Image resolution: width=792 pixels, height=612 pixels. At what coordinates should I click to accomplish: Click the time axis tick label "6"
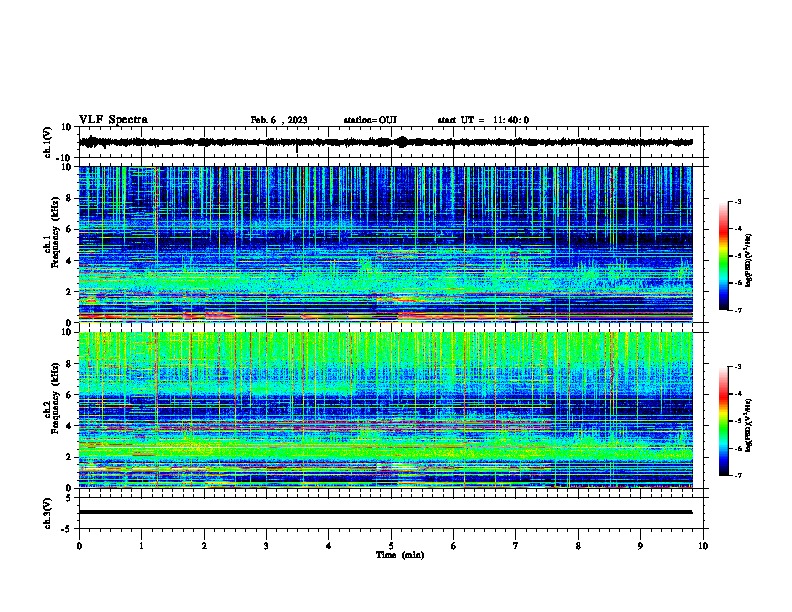[x=454, y=546]
